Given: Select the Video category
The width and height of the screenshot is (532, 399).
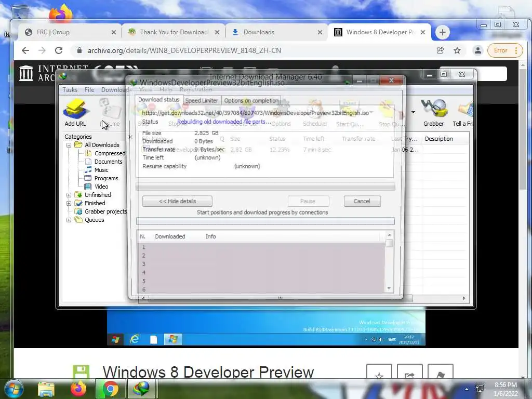Looking at the screenshot, I should pos(101,187).
